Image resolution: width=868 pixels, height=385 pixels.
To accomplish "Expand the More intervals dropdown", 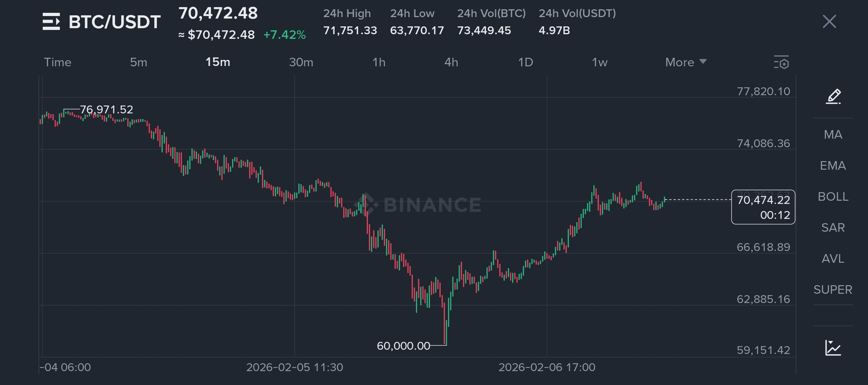I will (x=686, y=62).
